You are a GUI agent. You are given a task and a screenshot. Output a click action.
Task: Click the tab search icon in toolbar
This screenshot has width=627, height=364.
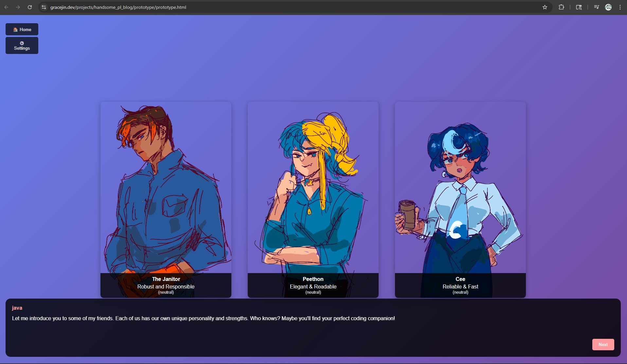pyautogui.click(x=579, y=7)
